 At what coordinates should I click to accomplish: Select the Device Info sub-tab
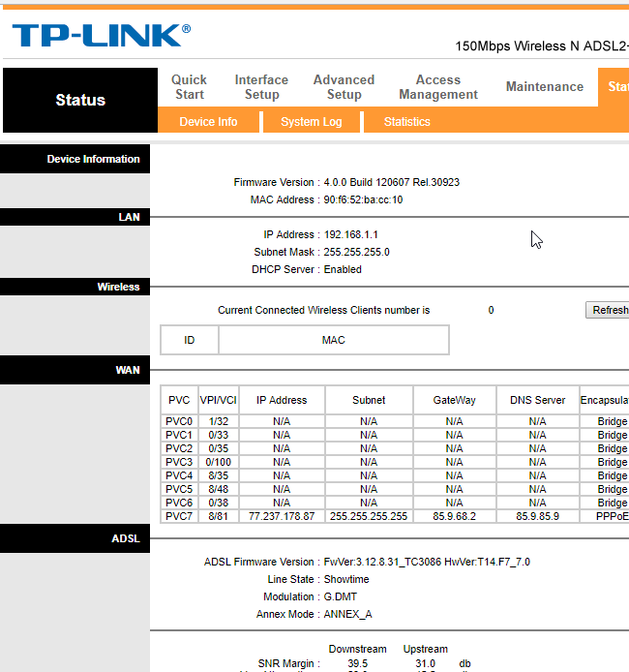[x=208, y=122]
